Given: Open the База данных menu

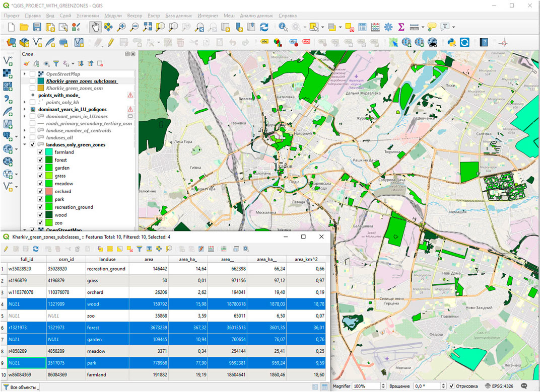Looking at the screenshot, I should [x=178, y=16].
